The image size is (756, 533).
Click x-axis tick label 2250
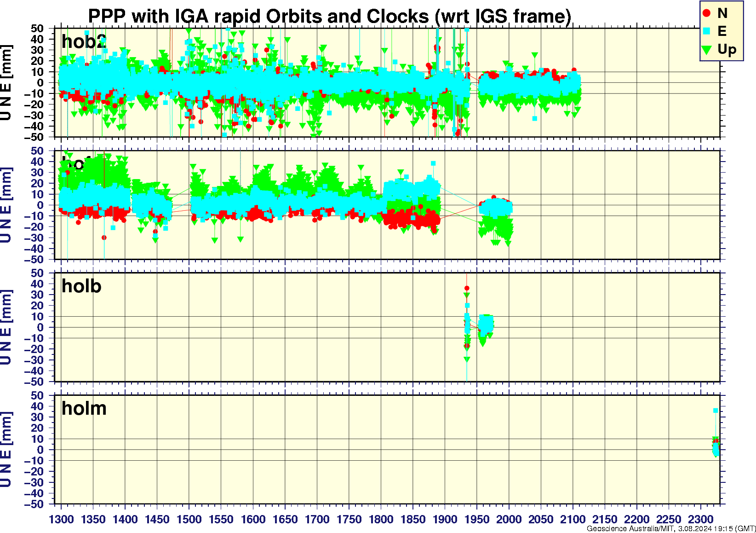(669, 519)
